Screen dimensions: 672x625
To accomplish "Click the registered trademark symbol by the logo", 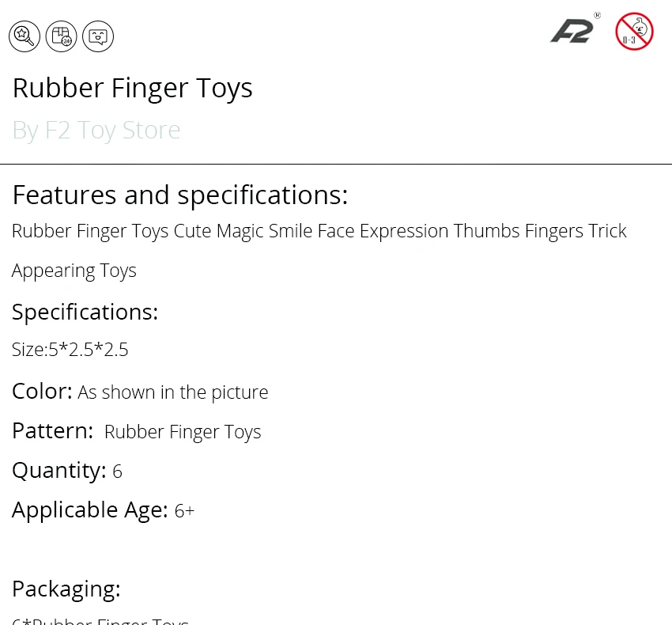I will (x=598, y=16).
